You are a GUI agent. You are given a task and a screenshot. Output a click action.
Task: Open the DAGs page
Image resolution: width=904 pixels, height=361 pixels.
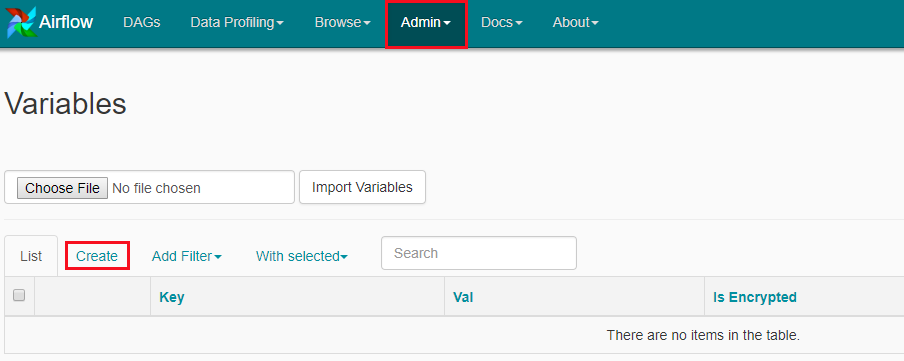coord(141,22)
